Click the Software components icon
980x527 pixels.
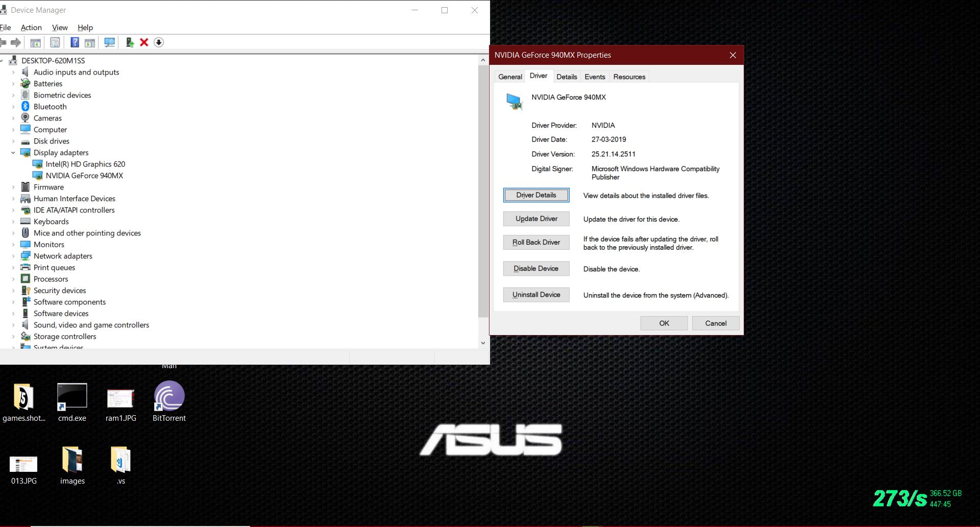pyautogui.click(x=26, y=302)
